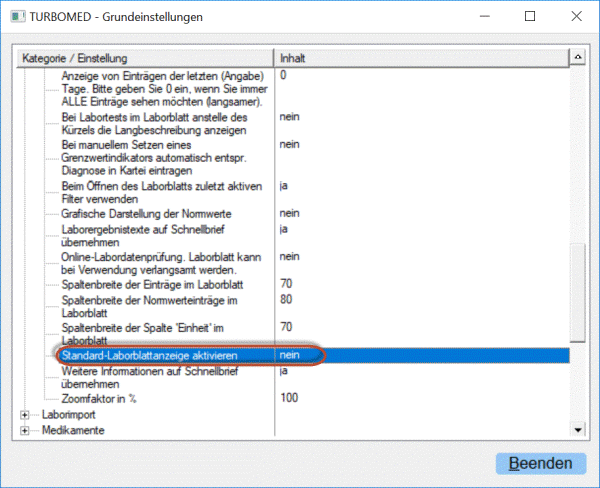Click the 'Kategorie / Einstellung' column header
The image size is (600, 488).
click(145, 58)
